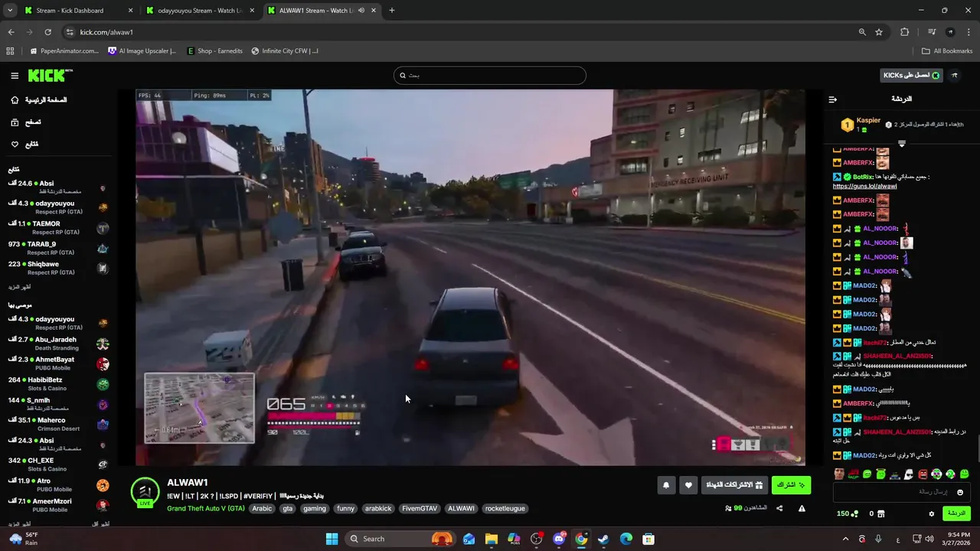Go to Kick home via the green logo
Image resolution: width=980 pixels, height=551 pixels.
50,75
